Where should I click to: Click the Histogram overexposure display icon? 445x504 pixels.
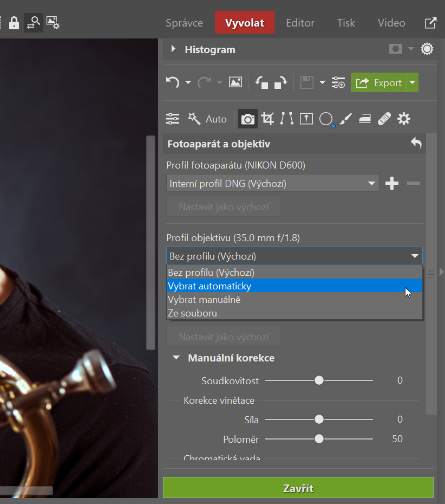click(396, 49)
